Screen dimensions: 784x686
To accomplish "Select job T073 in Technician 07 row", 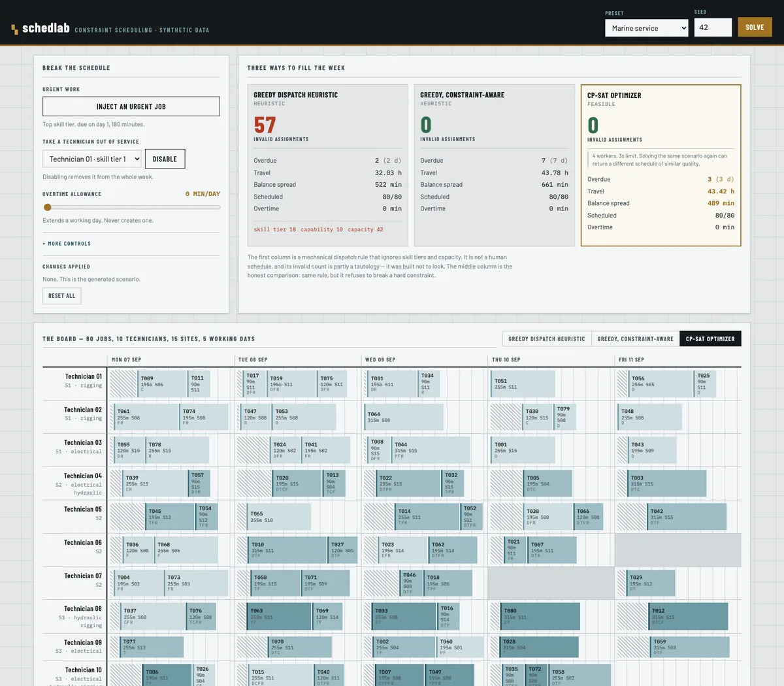I will coord(197,583).
